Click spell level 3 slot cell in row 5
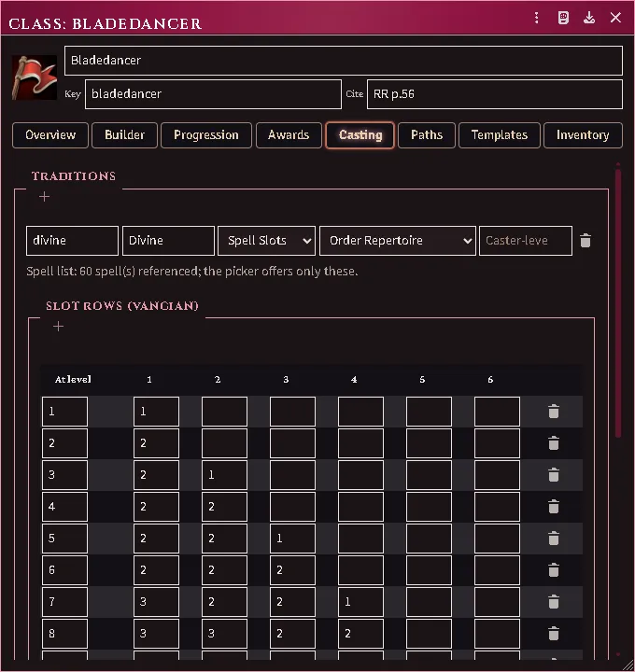The height and width of the screenshot is (672, 635). [292, 539]
